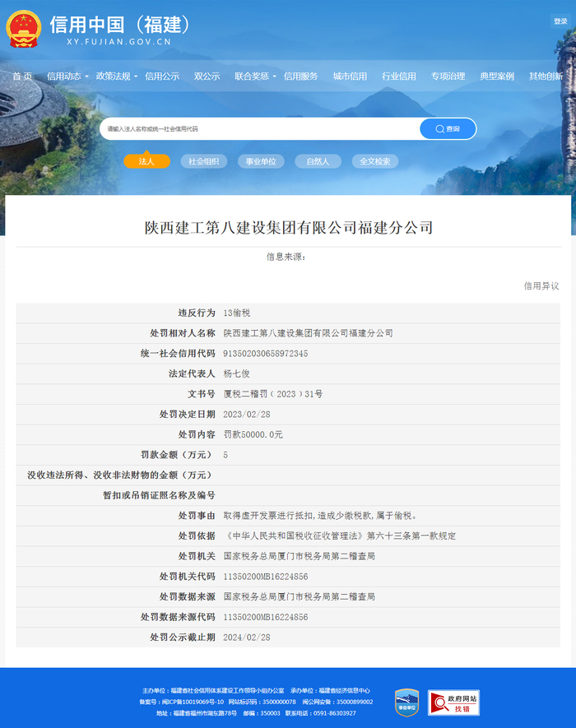The image size is (576, 728).
Task: Open the 信用公示 menu item
Action: [162, 77]
